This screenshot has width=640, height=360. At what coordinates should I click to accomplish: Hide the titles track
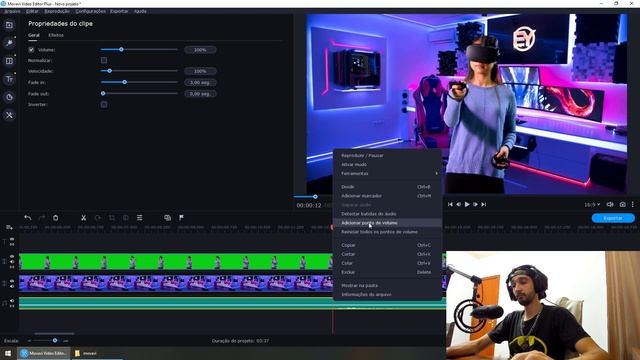coord(12,239)
